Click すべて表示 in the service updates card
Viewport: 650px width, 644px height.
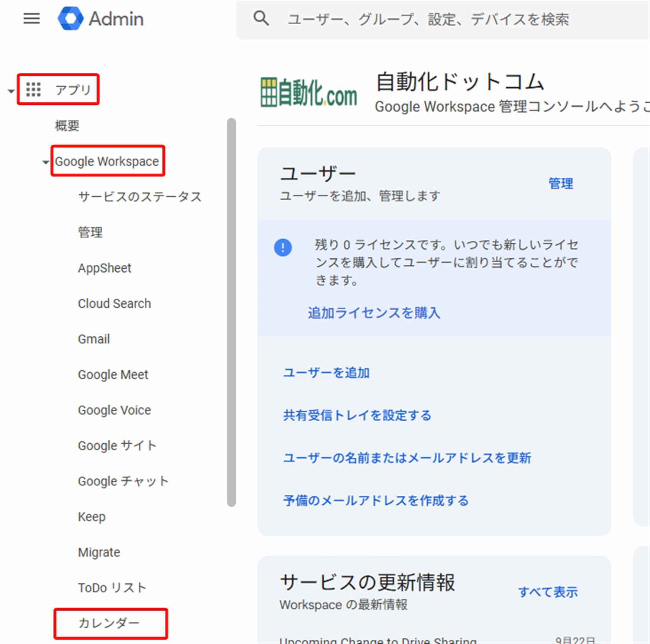(548, 592)
